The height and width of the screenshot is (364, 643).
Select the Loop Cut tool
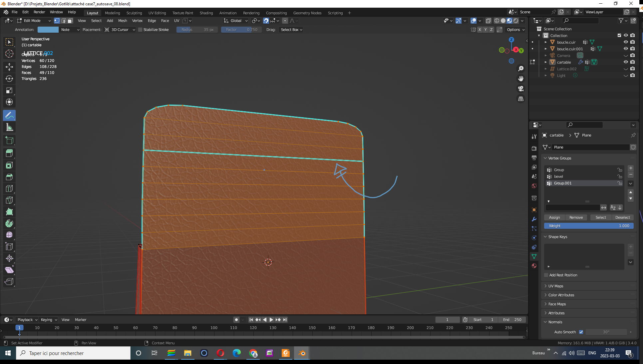pos(9,188)
